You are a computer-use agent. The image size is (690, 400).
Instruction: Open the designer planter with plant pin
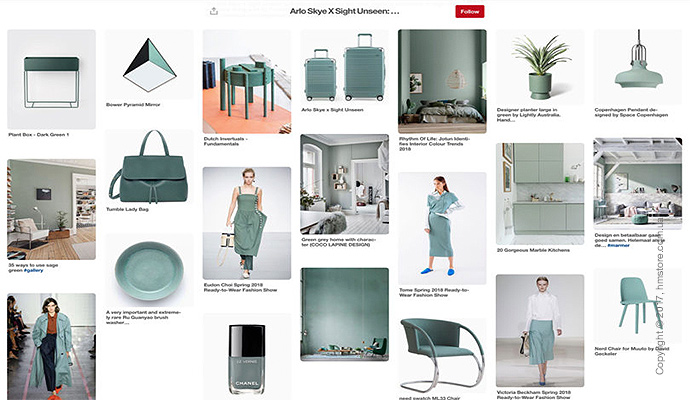(x=540, y=67)
